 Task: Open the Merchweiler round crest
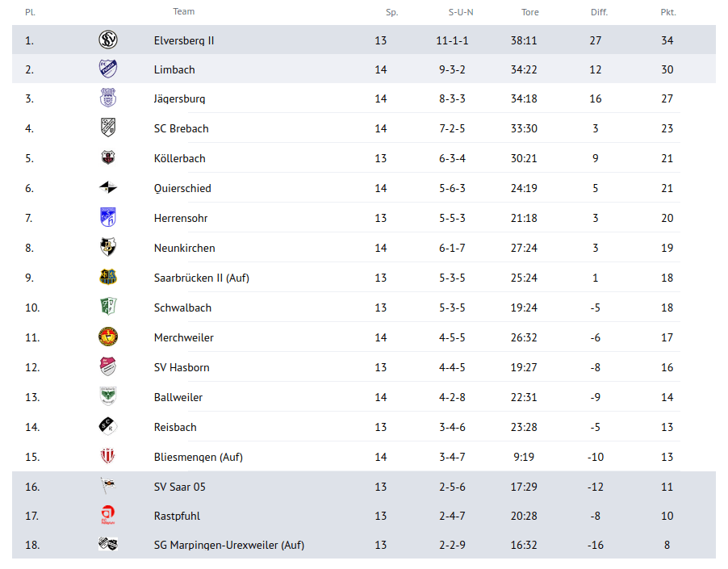pyautogui.click(x=107, y=337)
